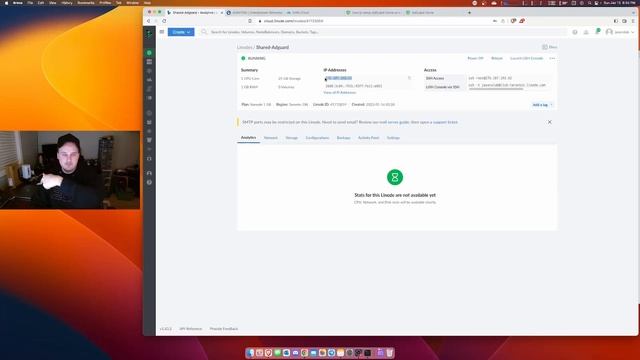Select the AdGuard Home browser tab
640x360 pixels.
pos(422,13)
